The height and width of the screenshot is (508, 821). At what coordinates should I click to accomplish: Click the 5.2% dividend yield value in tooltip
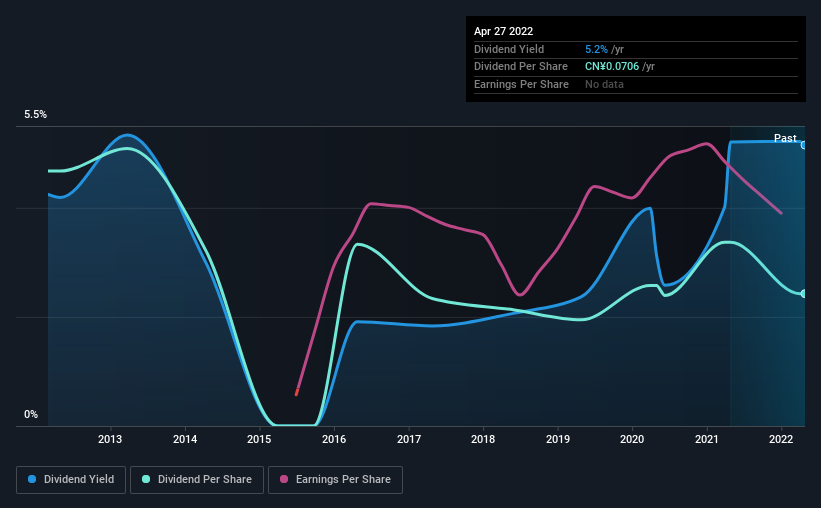point(596,49)
